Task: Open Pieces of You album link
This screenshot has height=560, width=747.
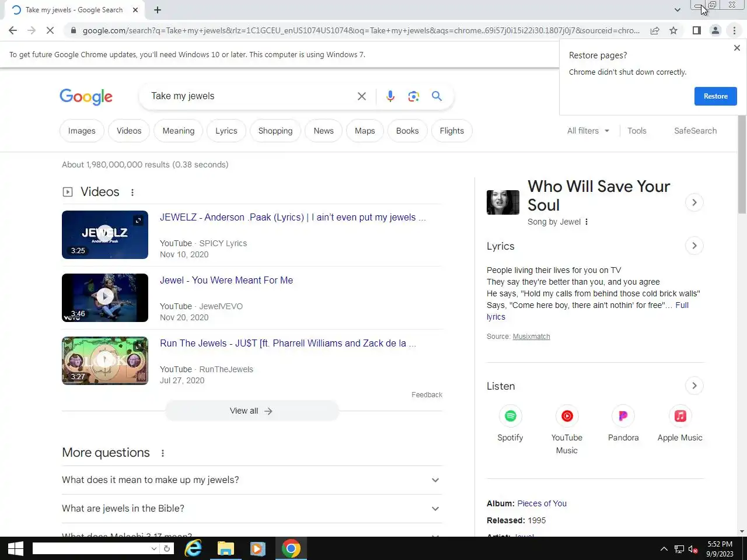Action: [542, 503]
